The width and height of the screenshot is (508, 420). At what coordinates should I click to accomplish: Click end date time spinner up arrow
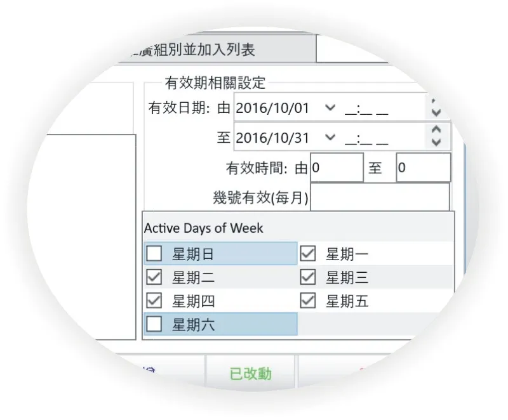click(x=436, y=129)
